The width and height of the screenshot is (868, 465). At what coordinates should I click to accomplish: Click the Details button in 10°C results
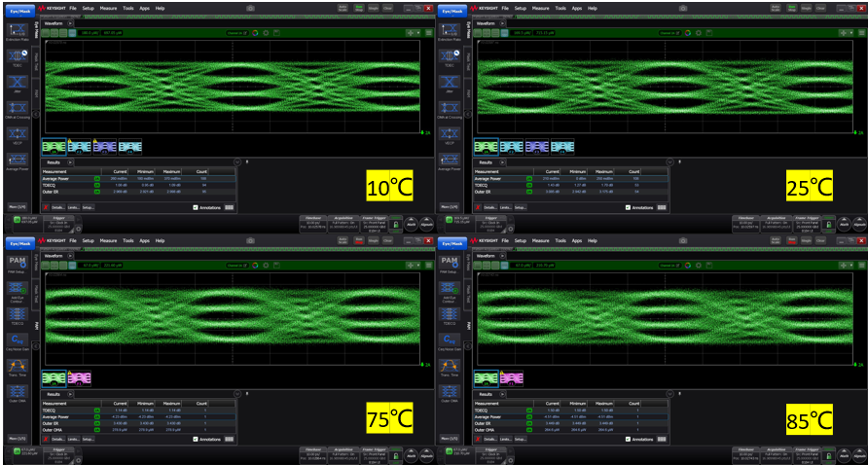pos(55,207)
